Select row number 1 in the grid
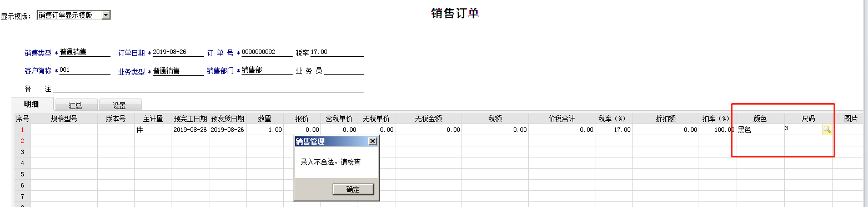This screenshot has width=868, height=207. pos(22,130)
